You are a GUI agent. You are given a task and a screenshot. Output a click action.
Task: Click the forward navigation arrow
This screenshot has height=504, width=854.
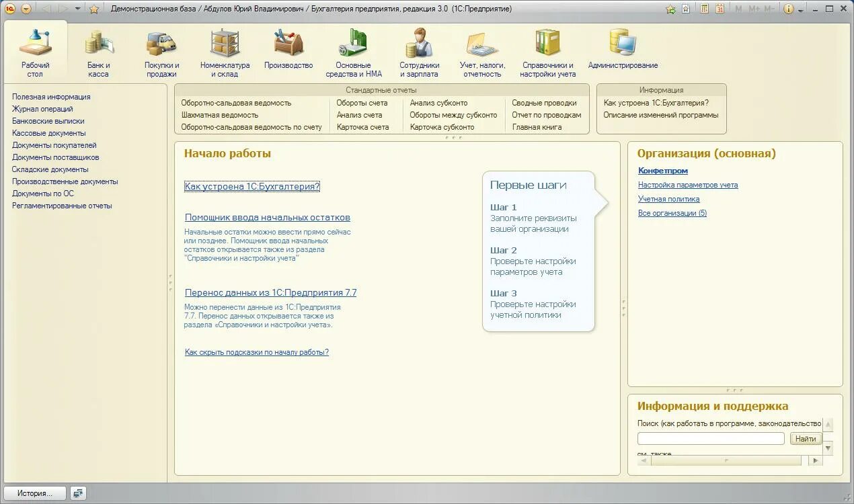coord(63,9)
